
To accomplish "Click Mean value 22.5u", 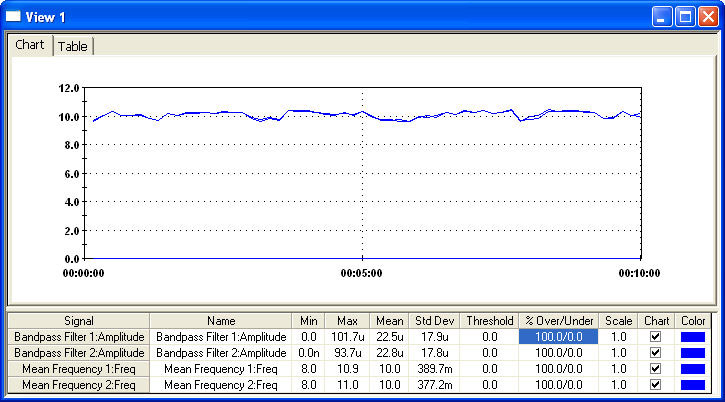I will (389, 337).
